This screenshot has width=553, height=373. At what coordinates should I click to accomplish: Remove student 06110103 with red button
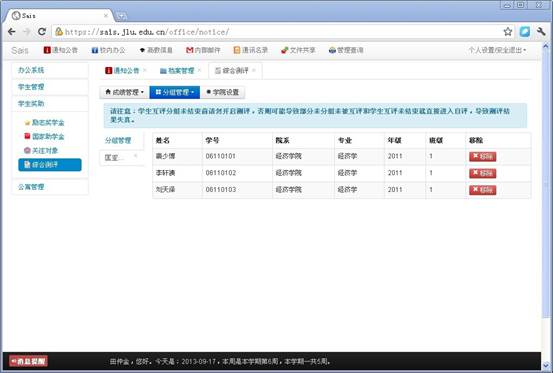point(482,190)
